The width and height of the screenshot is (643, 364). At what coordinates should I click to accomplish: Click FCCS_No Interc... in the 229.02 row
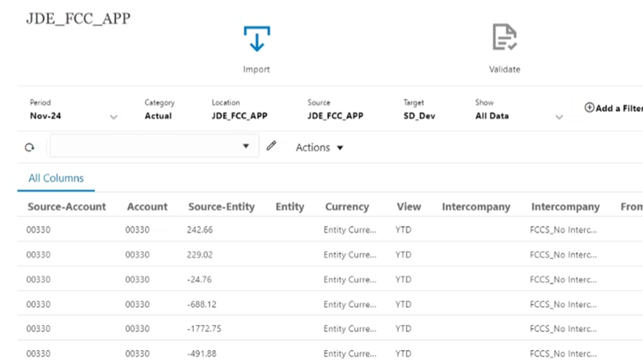pyautogui.click(x=563, y=255)
